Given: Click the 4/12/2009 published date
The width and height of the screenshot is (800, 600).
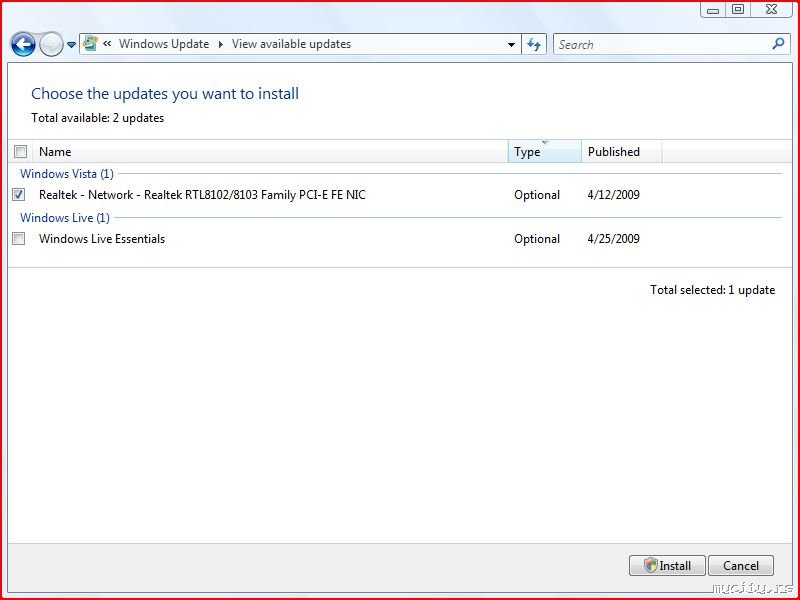Looking at the screenshot, I should (x=613, y=194).
